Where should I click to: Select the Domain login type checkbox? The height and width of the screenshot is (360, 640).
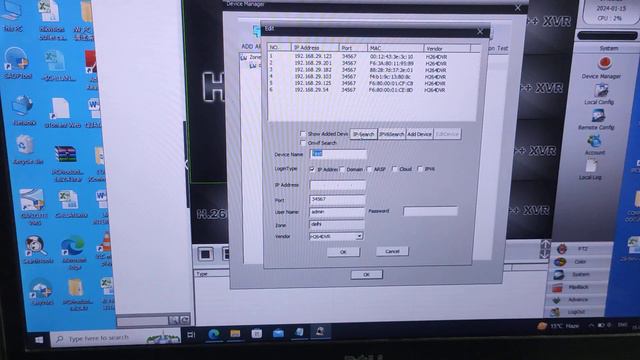click(x=342, y=169)
